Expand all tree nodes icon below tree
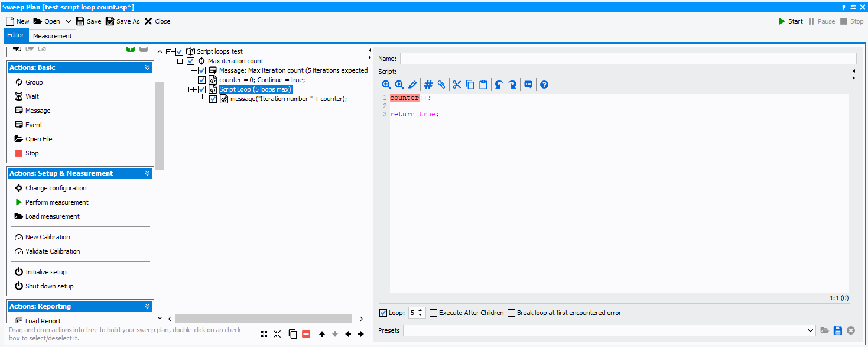 (x=264, y=334)
